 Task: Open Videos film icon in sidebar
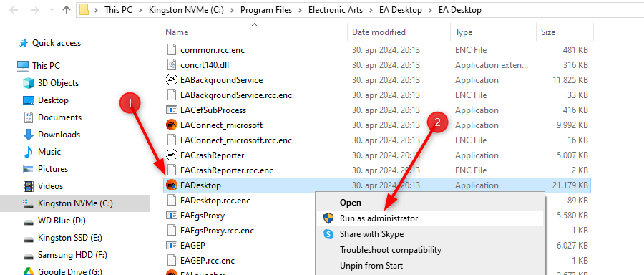pyautogui.click(x=29, y=186)
